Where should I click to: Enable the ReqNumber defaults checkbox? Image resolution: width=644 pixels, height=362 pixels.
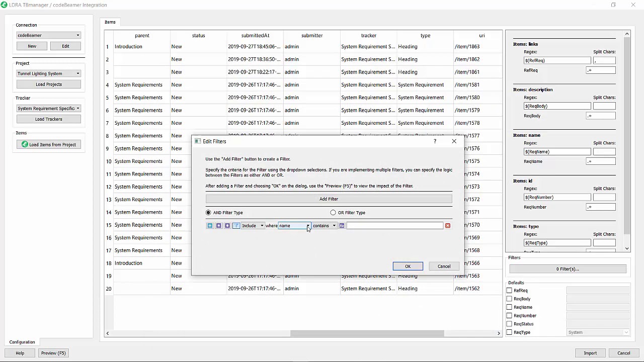tap(509, 316)
